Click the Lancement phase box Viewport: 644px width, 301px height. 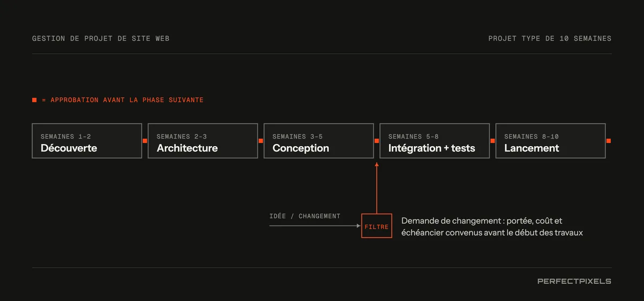coord(551,141)
